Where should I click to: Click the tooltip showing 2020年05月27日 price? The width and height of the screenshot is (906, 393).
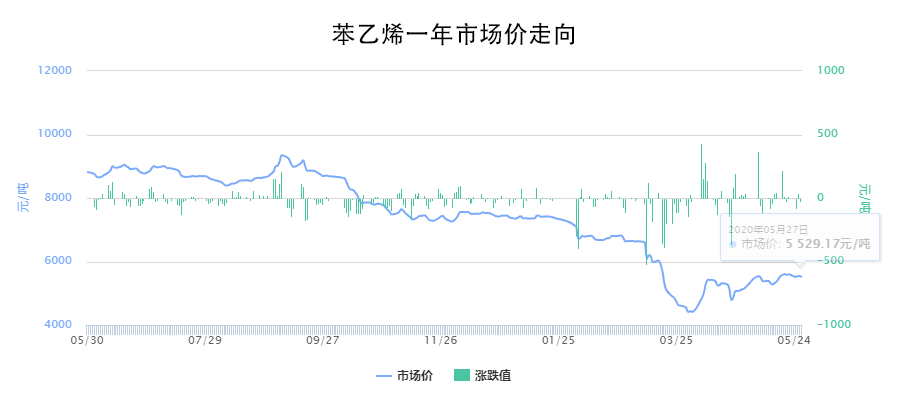800,237
